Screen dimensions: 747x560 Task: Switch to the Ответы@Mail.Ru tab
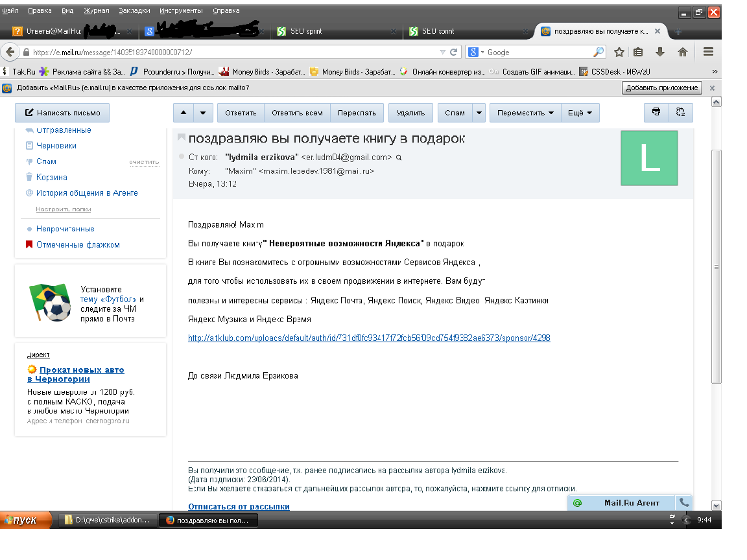(71, 31)
